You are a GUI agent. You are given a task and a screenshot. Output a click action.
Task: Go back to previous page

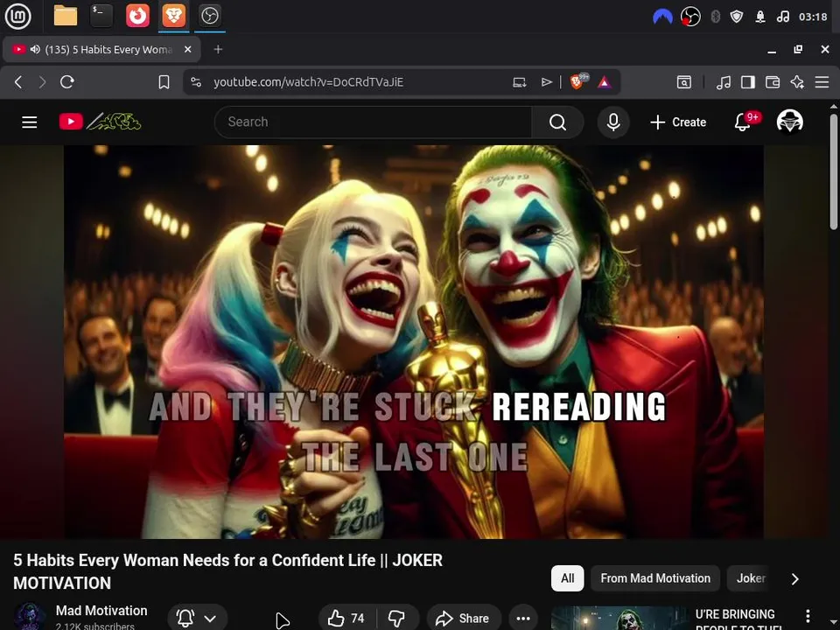click(18, 82)
